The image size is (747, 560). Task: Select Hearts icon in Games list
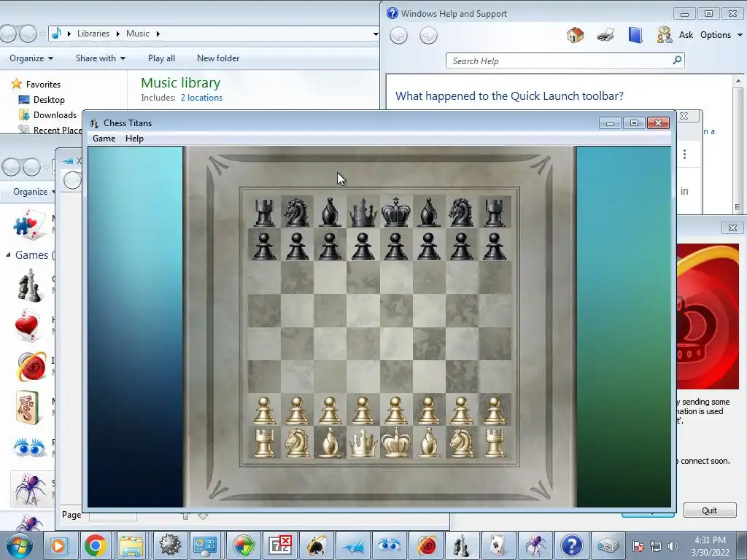(28, 326)
